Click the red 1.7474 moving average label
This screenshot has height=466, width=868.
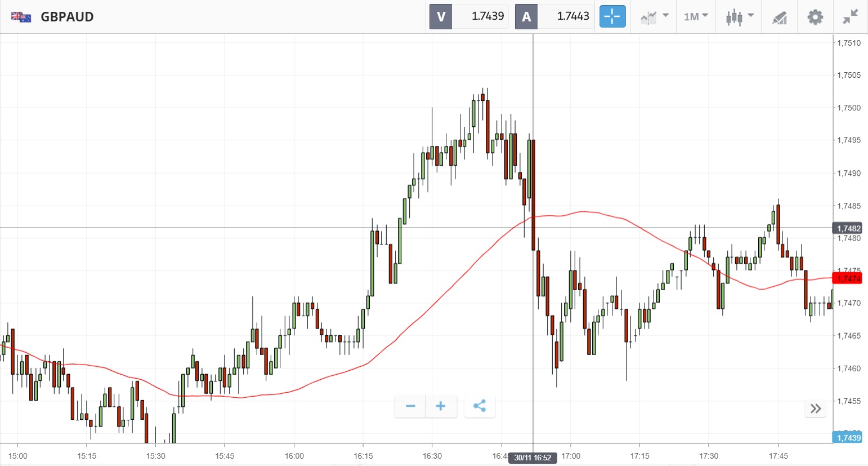click(848, 278)
